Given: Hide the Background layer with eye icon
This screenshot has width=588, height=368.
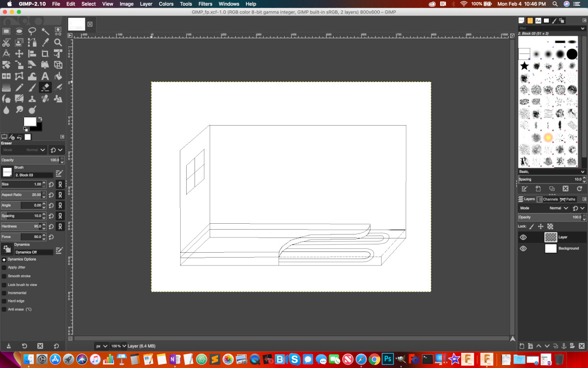Looking at the screenshot, I should point(523,248).
